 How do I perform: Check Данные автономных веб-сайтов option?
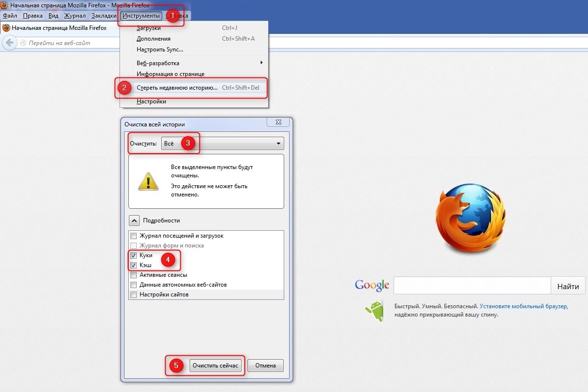[x=133, y=285]
